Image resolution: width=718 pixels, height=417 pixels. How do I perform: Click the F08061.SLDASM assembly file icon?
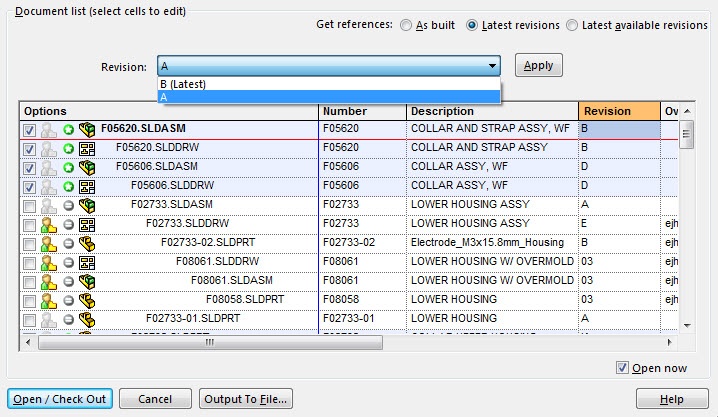click(86, 281)
